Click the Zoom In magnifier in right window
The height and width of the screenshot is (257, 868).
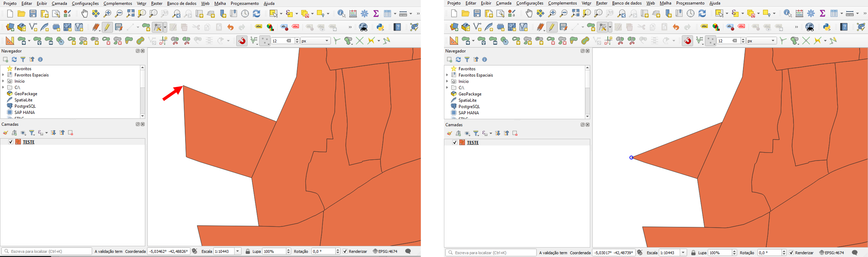click(552, 13)
